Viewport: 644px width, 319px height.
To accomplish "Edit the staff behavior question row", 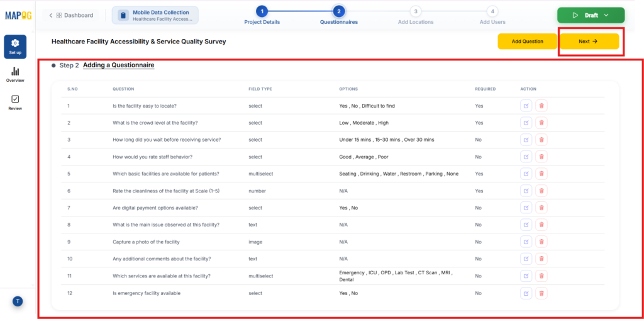I will pyautogui.click(x=526, y=157).
